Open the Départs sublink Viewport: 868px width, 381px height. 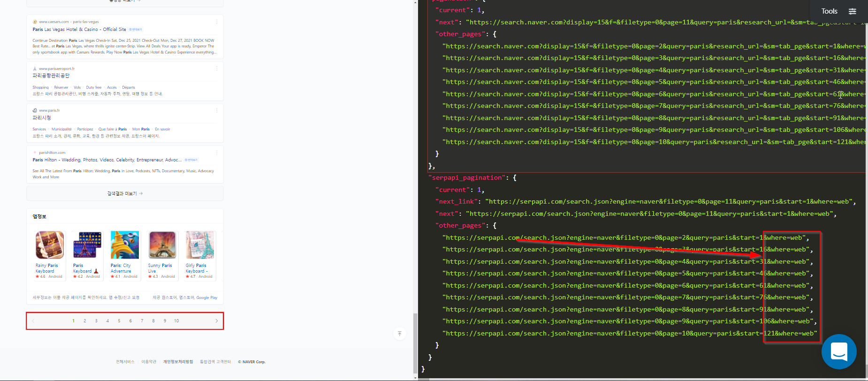click(129, 87)
